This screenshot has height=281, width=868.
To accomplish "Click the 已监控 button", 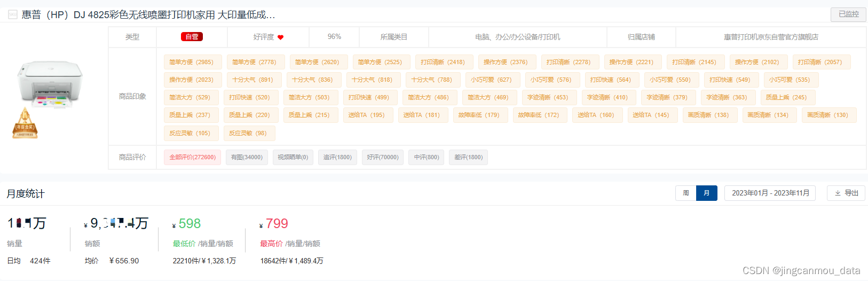I will click(848, 14).
